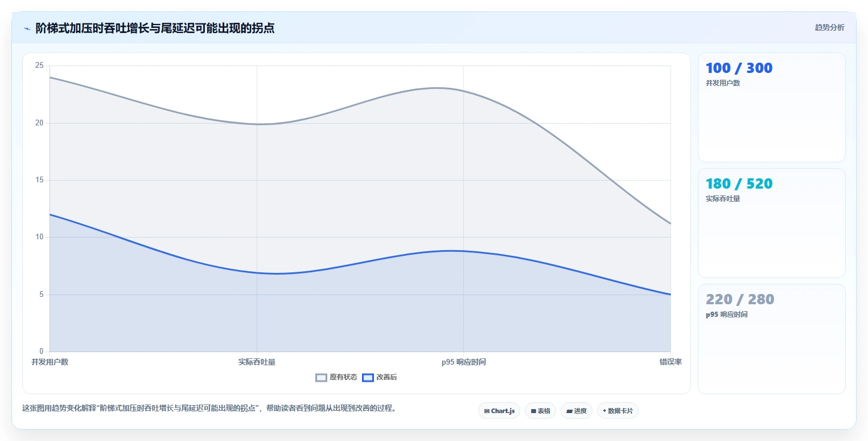Click the 原有状态 legend label

343,377
